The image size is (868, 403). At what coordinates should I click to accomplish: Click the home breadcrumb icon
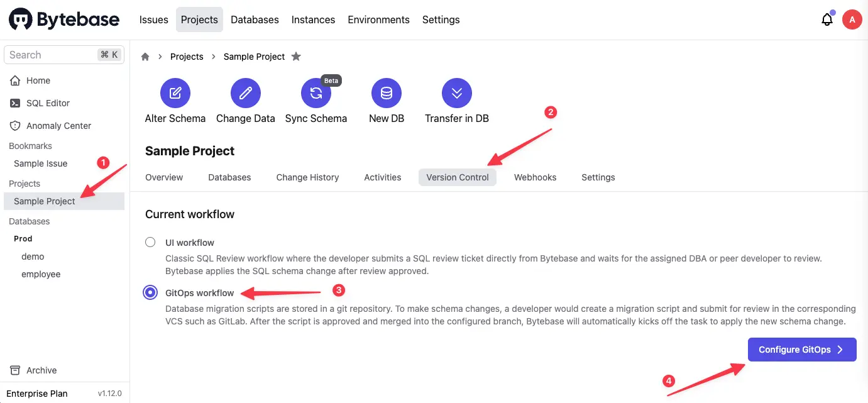click(145, 57)
